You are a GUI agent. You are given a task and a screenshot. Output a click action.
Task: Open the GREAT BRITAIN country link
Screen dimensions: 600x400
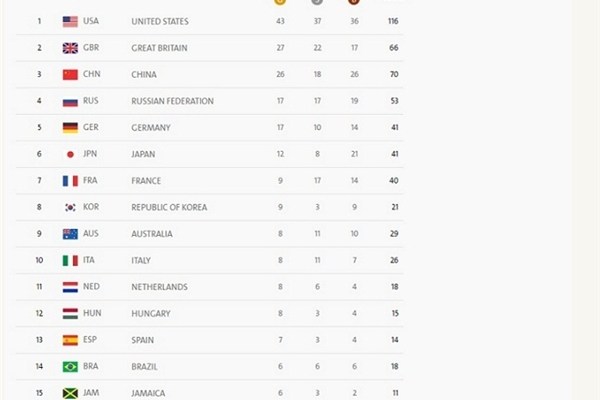click(162, 48)
